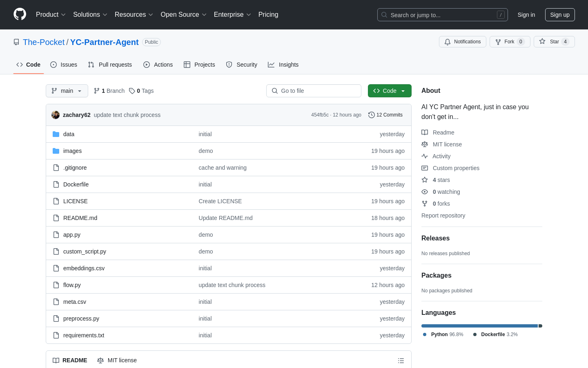
Task: Click the Notifications bell button
Action: 462,42
